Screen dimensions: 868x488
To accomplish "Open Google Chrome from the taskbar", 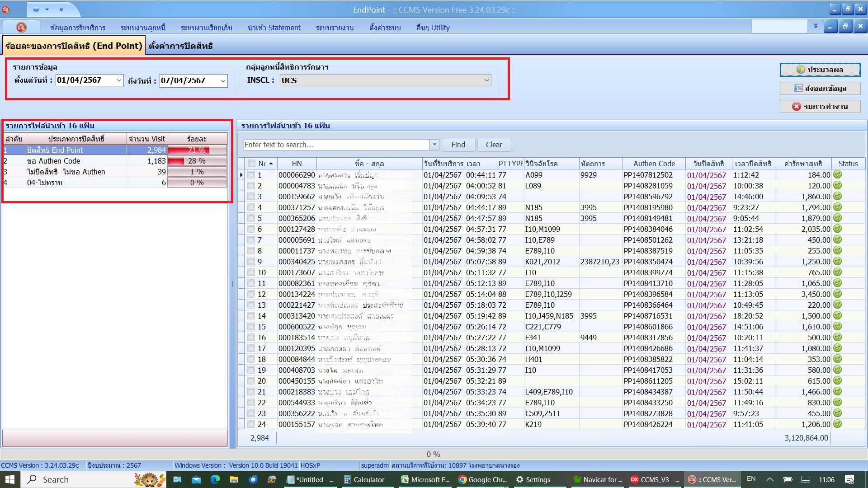I will click(x=483, y=479).
